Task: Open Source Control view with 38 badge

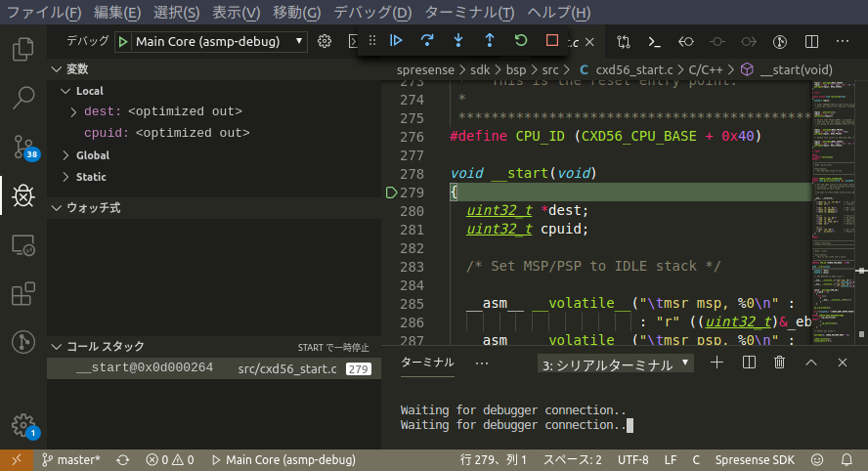Action: pyautogui.click(x=24, y=148)
